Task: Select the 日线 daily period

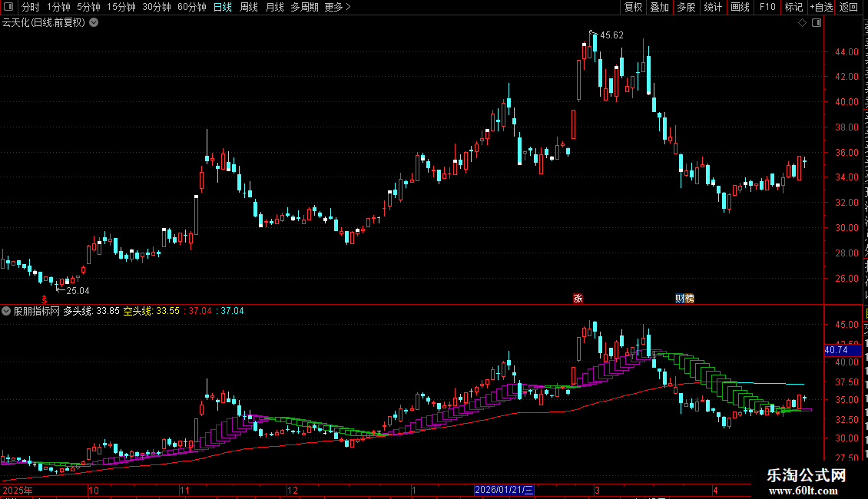Action: (223, 7)
